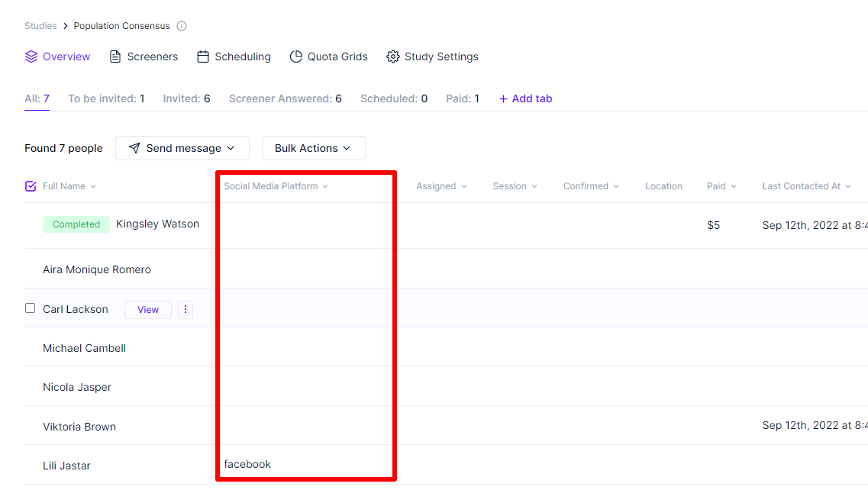Open the Send message dropdown
The width and height of the screenshot is (868, 503).
182,148
